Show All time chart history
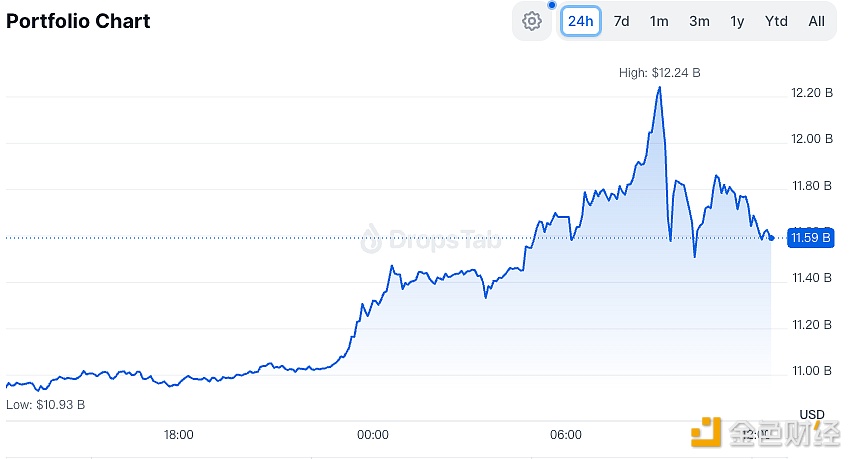The width and height of the screenshot is (852, 459). [816, 21]
